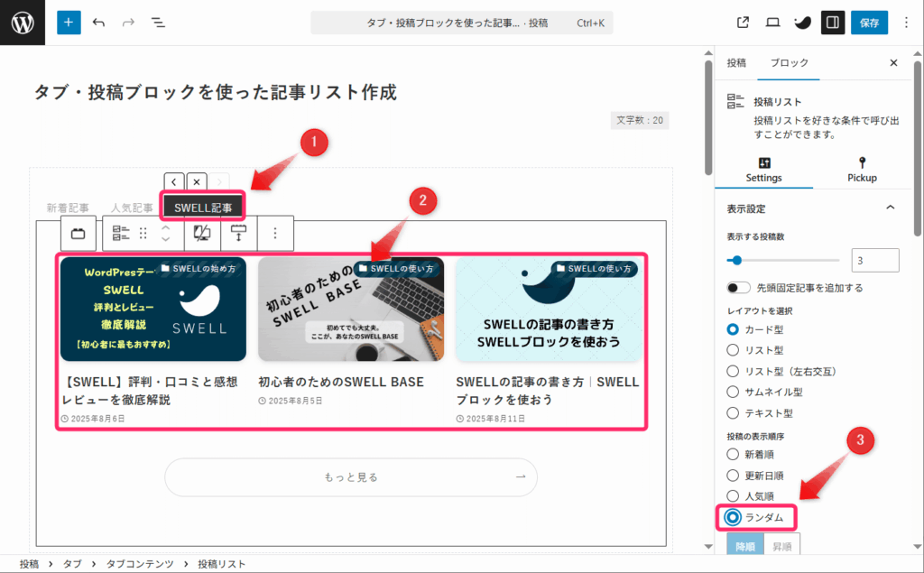Screen dimensions: 924x573
Task: Close the settings sidebar
Action: pyautogui.click(x=893, y=63)
